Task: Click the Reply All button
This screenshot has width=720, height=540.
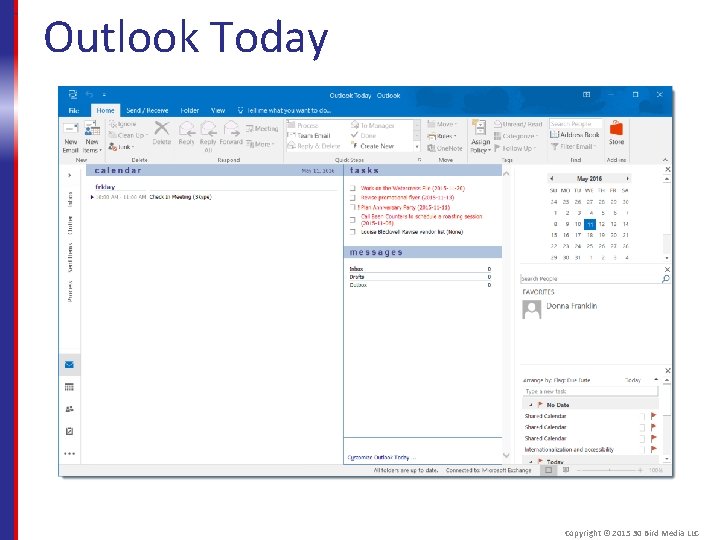Action: tap(208, 136)
